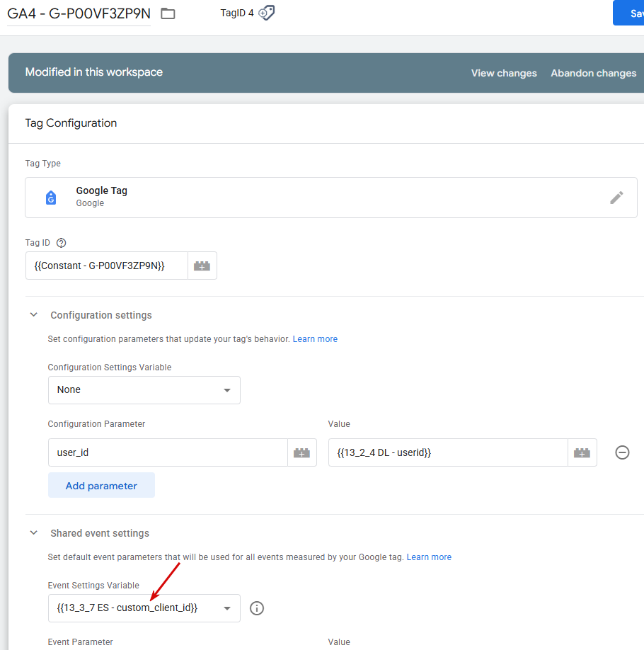Click the Tag ID input field

[x=106, y=266]
